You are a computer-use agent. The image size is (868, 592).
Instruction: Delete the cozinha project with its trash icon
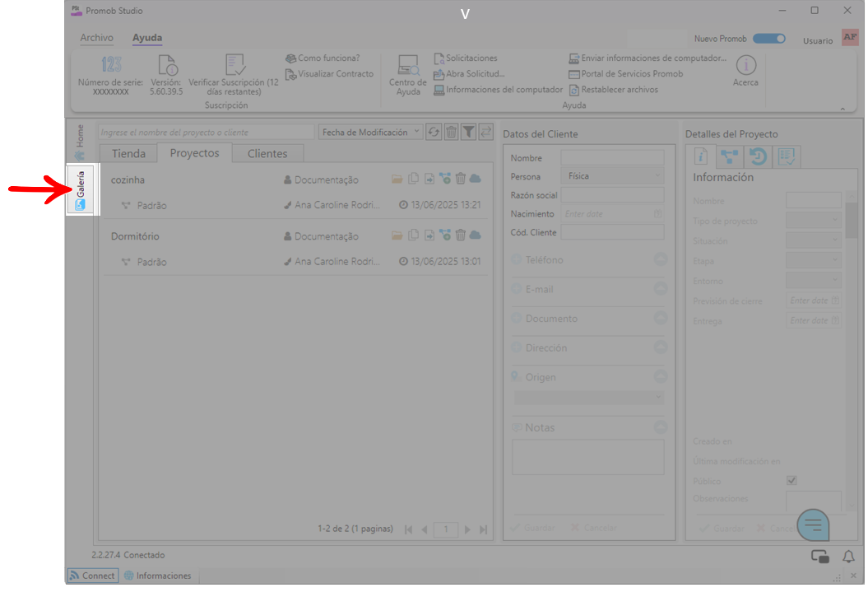click(x=461, y=179)
